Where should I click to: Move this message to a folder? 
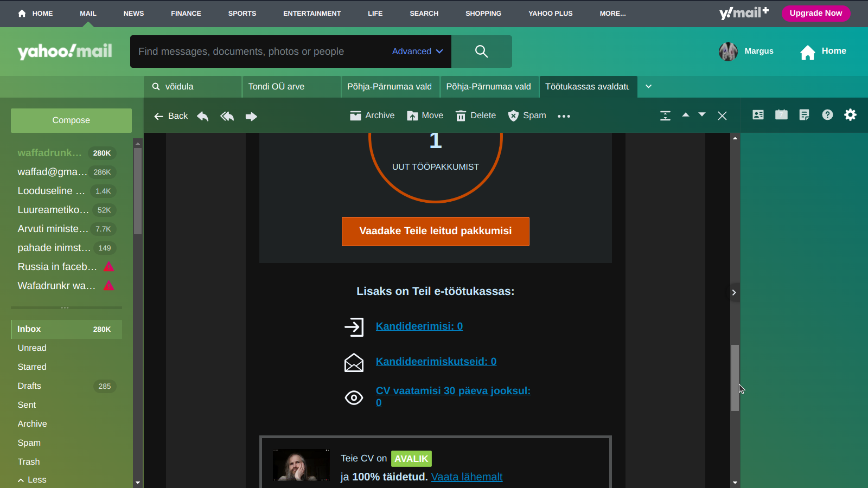pos(425,115)
